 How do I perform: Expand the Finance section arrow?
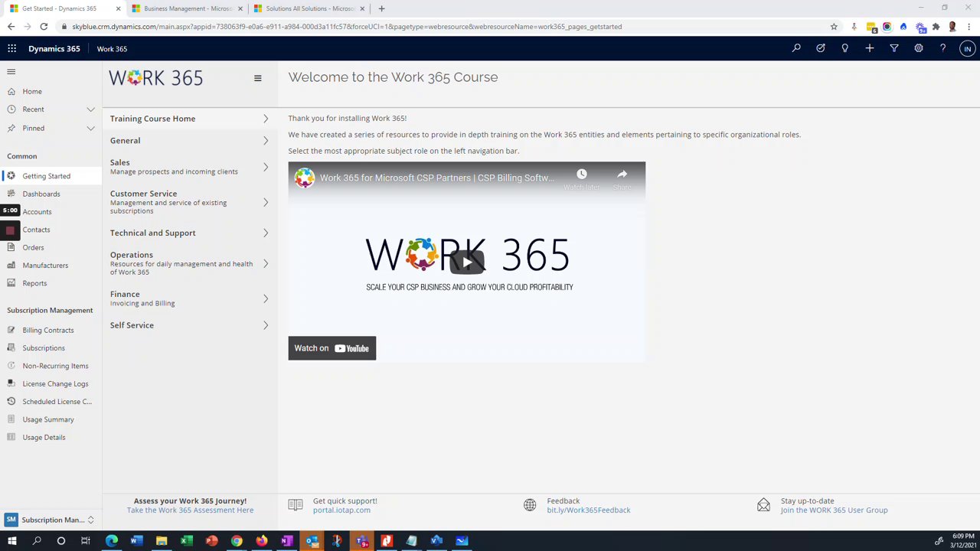(x=266, y=298)
